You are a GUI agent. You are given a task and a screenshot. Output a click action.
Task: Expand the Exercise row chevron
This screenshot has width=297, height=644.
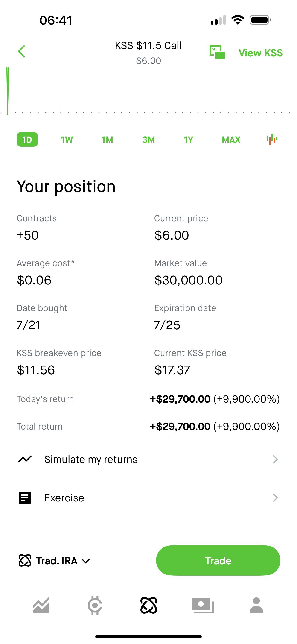275,498
